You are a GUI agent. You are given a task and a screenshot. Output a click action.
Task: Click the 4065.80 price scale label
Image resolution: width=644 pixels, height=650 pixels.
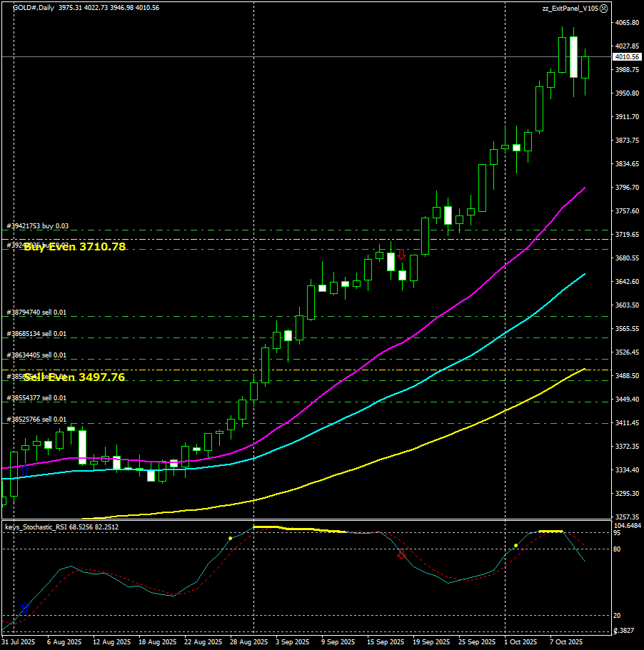625,23
